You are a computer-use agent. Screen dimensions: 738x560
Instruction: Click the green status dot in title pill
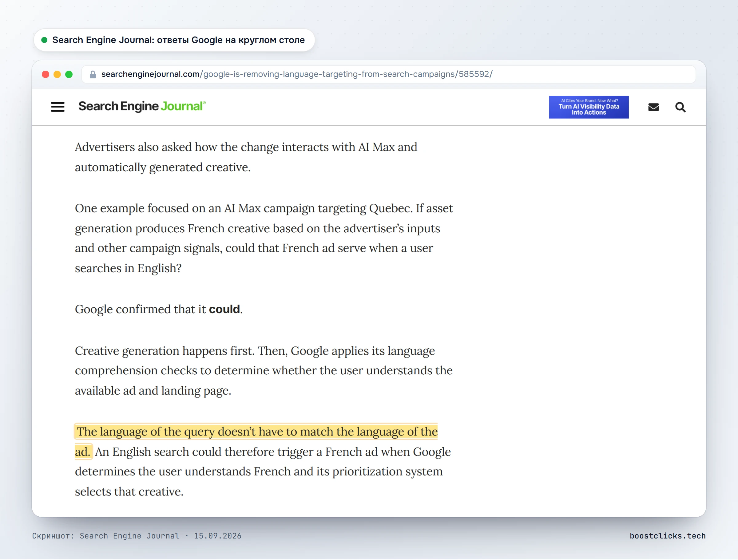click(x=44, y=40)
